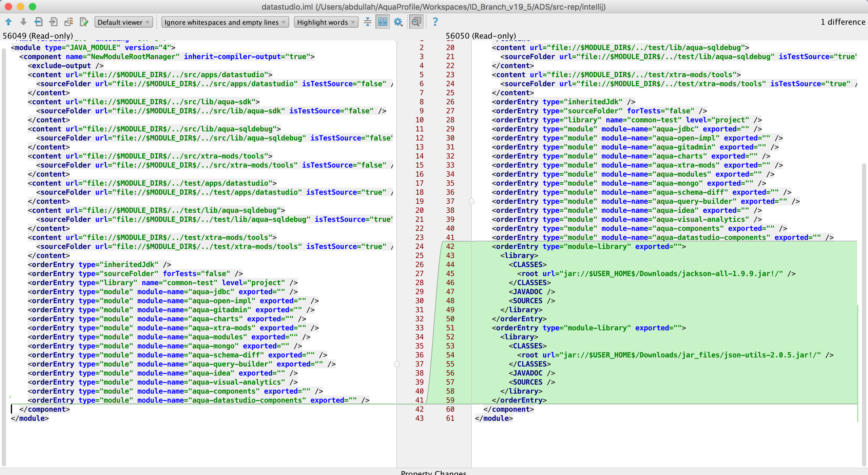Screen dimensions: 868x475
Task: Click right pane aqua-gitadmin orderEntry line
Action: click(x=635, y=147)
